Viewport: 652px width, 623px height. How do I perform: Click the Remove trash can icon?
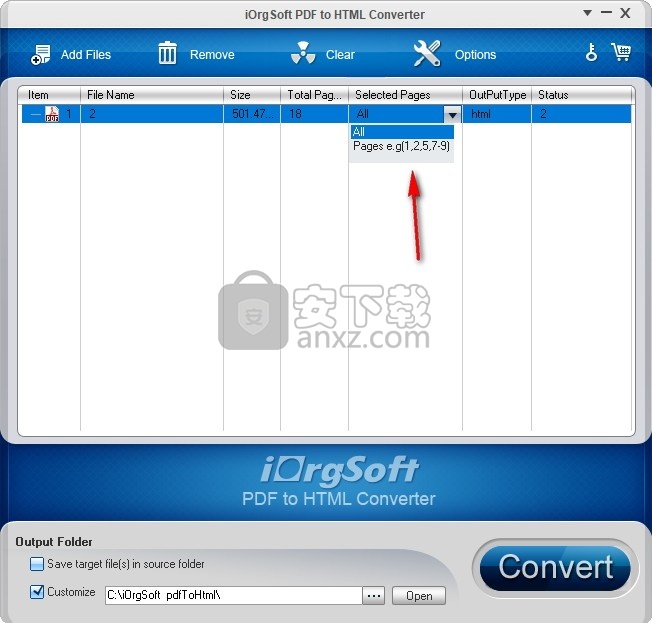click(168, 53)
